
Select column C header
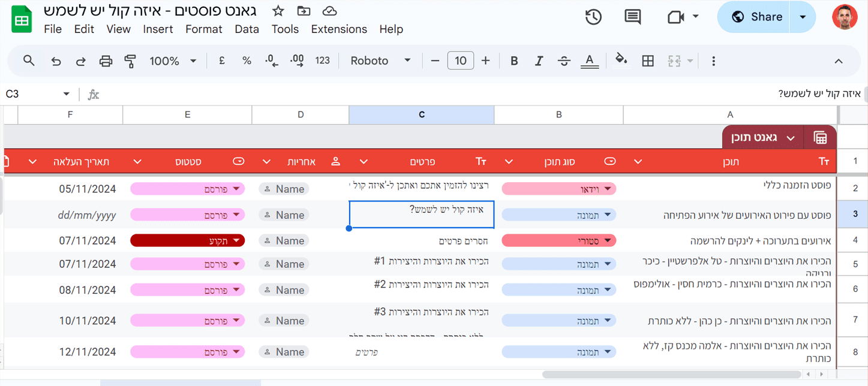(422, 115)
